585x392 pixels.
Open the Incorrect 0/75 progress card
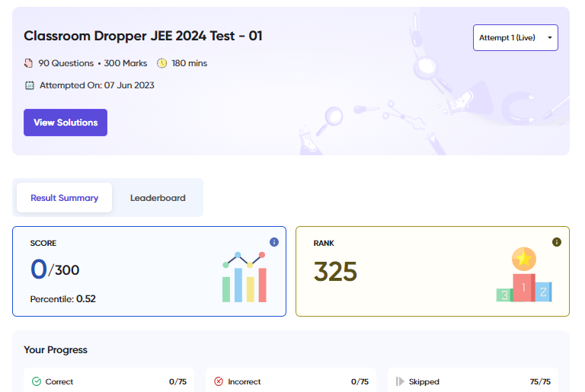(291, 381)
